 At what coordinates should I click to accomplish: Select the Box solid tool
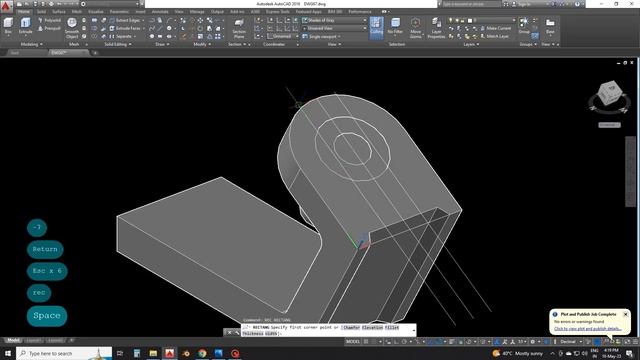tap(8, 26)
